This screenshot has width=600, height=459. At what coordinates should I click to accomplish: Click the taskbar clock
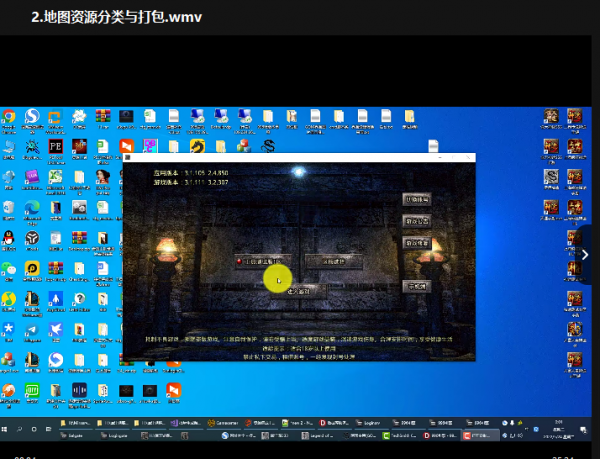[558, 429]
